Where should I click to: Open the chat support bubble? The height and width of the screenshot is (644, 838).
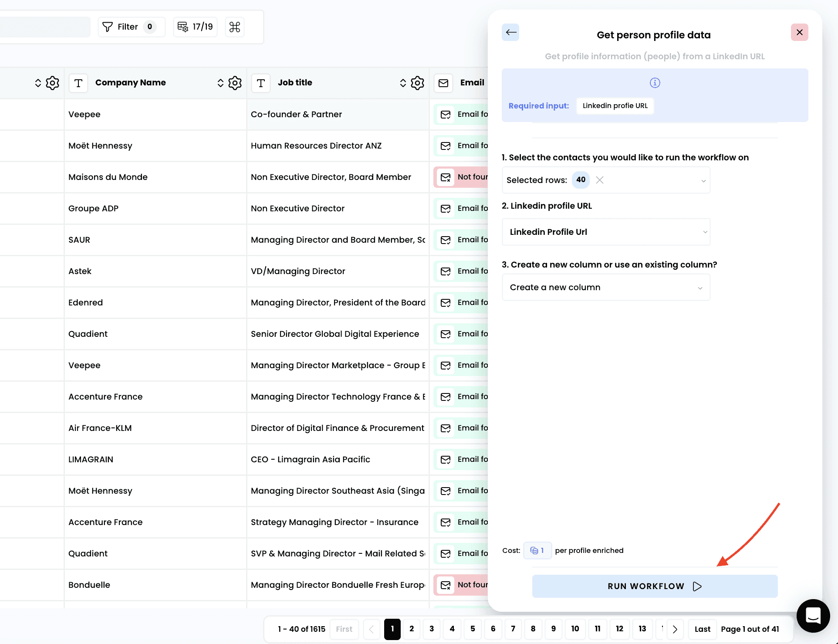coord(813,616)
